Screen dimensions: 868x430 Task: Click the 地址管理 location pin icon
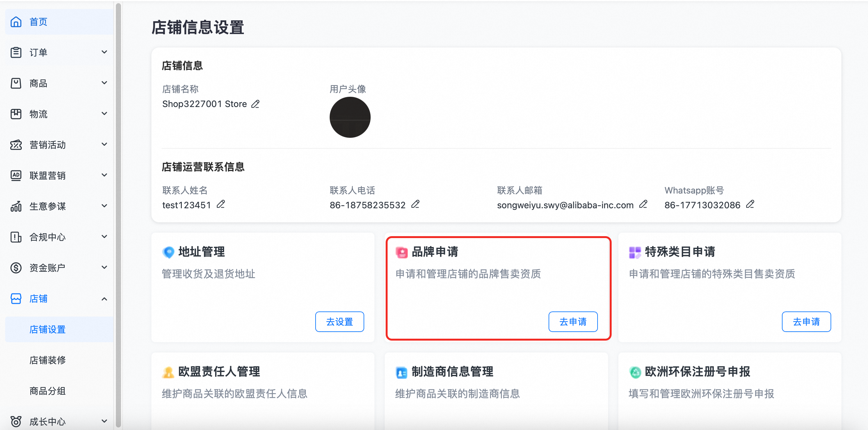point(168,252)
